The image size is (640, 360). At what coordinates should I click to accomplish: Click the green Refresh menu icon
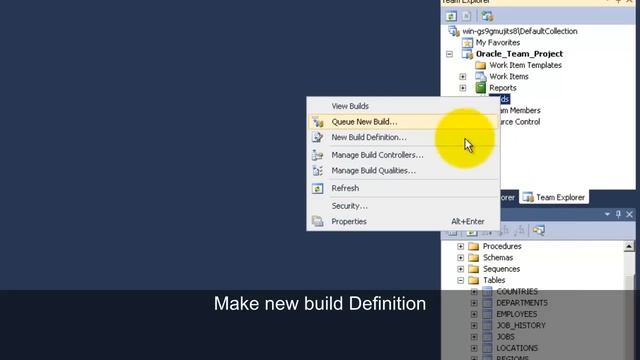click(318, 188)
